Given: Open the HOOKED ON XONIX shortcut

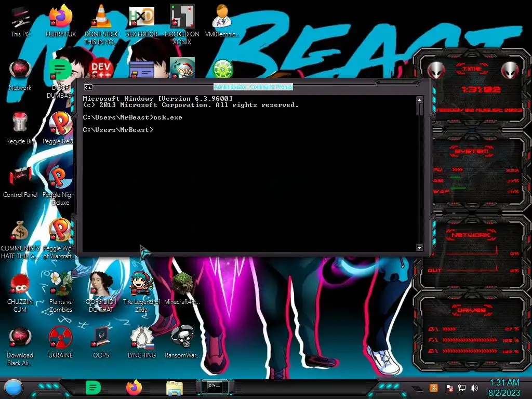Looking at the screenshot, I should click(x=182, y=24).
